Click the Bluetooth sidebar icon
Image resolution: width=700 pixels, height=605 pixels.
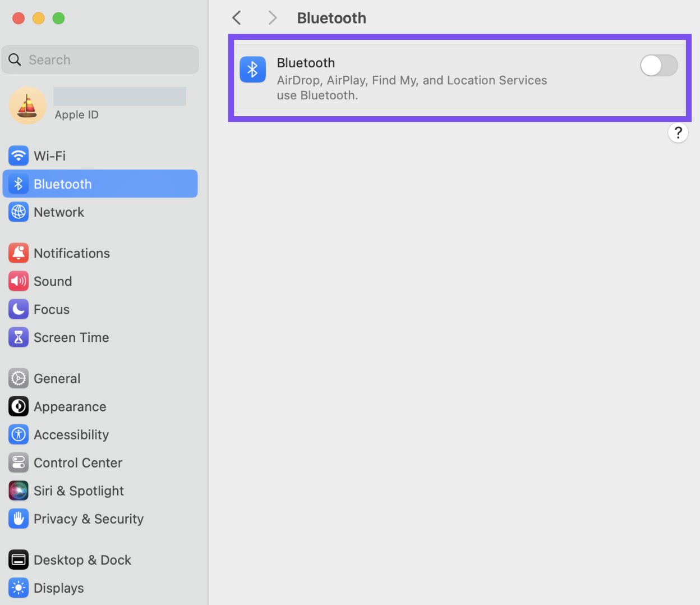pyautogui.click(x=19, y=184)
